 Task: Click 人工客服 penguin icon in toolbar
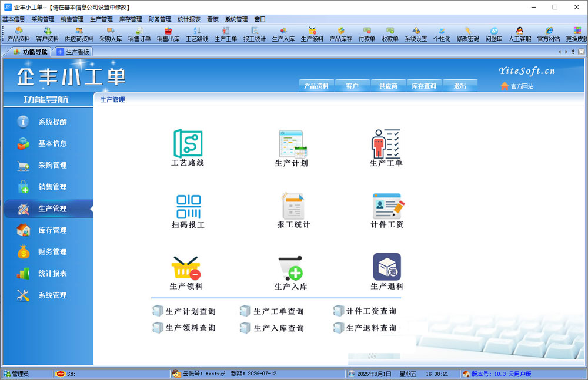coord(519,35)
